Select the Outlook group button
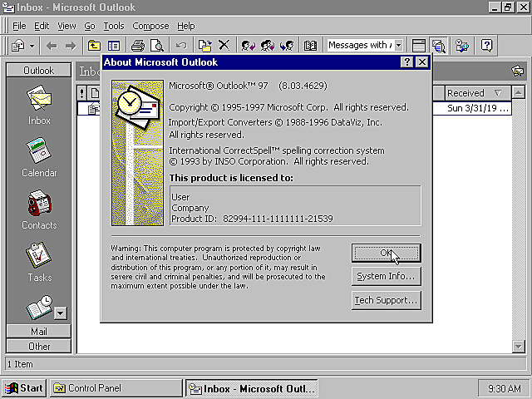The height and width of the screenshot is (399, 532). (39, 70)
